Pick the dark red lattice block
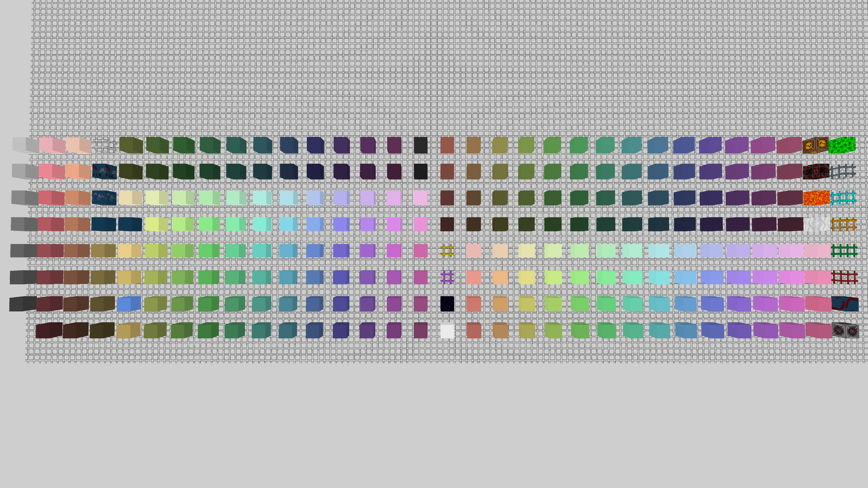Image resolution: width=868 pixels, height=488 pixels. tap(845, 277)
